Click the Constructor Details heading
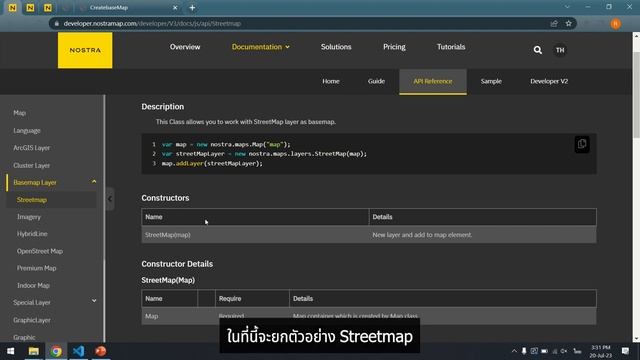 tap(177, 264)
